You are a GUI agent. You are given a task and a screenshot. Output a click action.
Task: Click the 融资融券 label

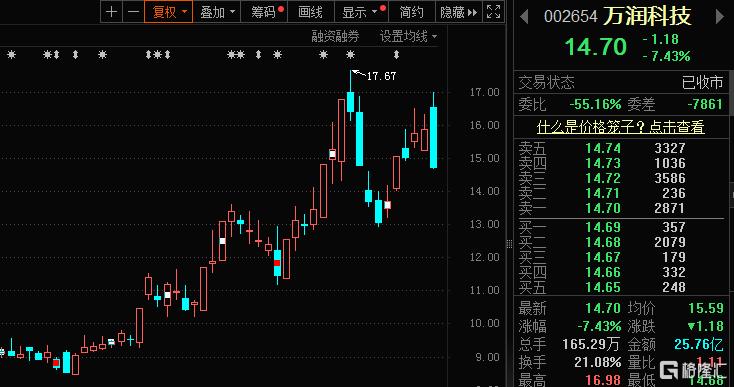click(x=335, y=36)
